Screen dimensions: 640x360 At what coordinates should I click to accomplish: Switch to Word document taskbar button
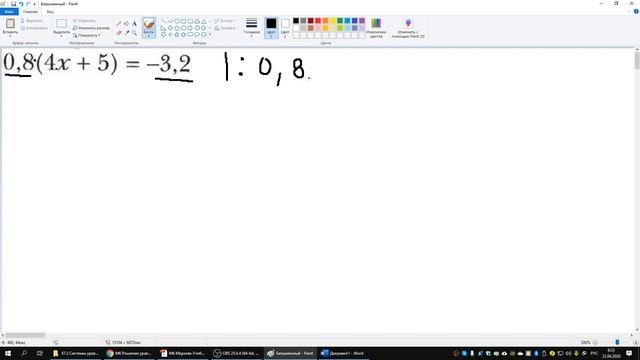[x=343, y=353]
